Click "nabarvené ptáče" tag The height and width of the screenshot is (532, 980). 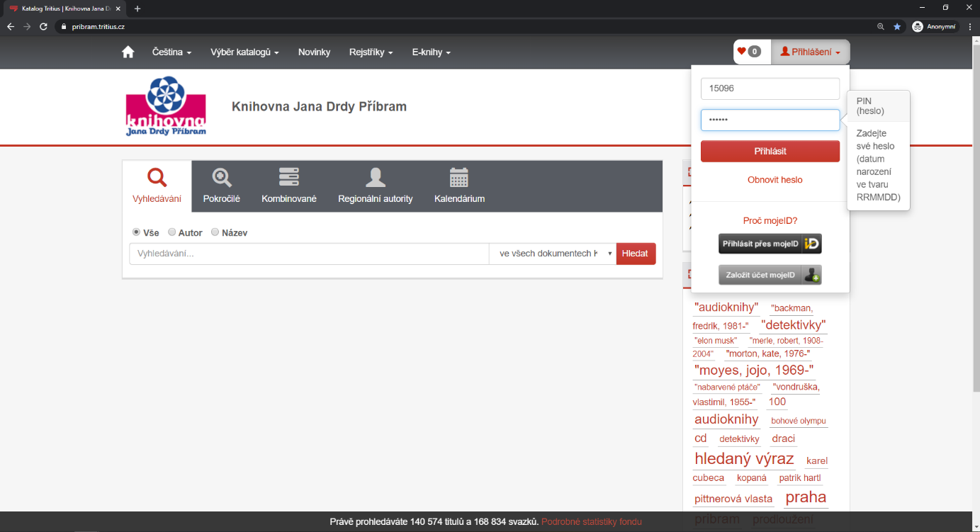(x=727, y=387)
